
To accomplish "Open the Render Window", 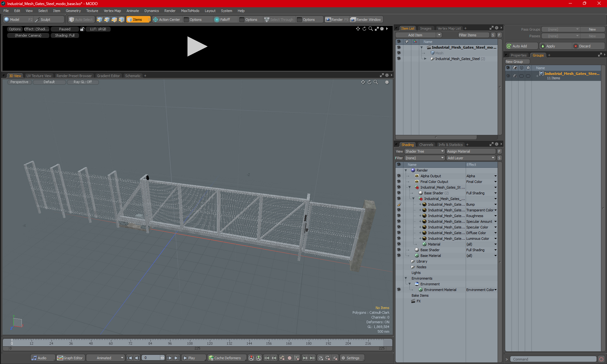I will pos(366,20).
